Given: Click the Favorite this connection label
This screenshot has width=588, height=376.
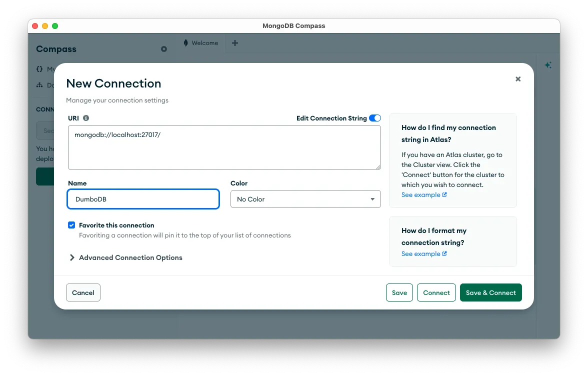Looking at the screenshot, I should [116, 225].
